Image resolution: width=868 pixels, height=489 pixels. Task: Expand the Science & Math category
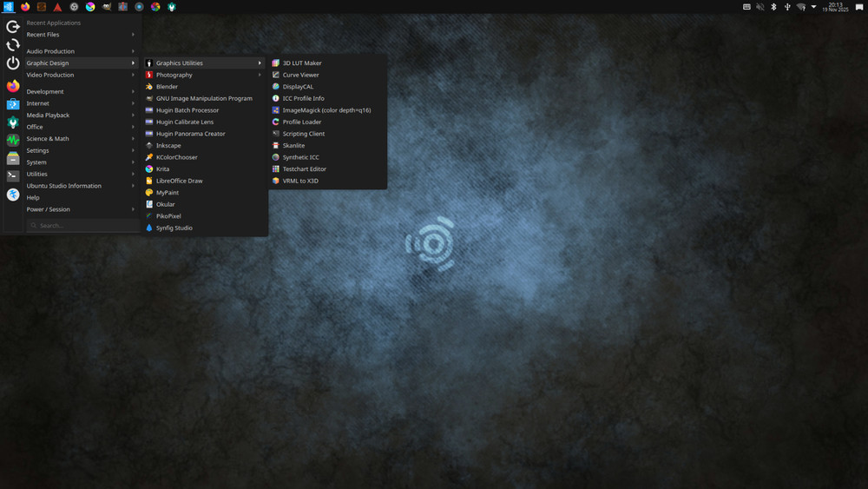[81, 138]
